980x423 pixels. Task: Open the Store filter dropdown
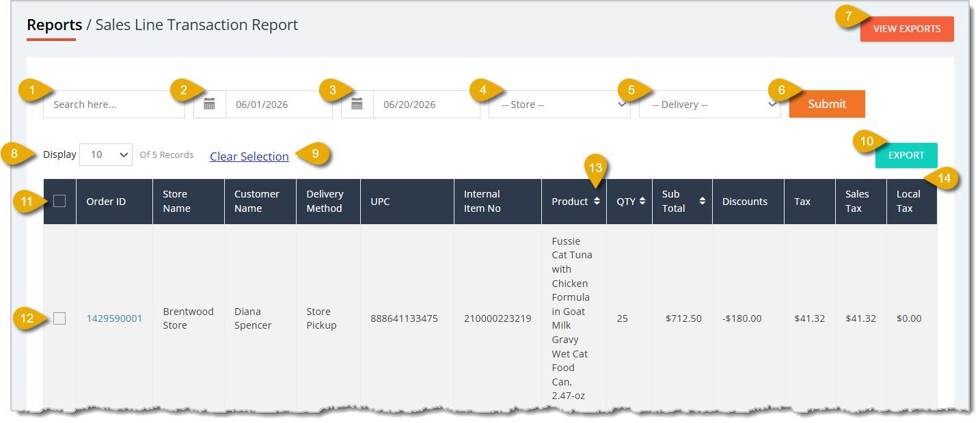pos(560,105)
